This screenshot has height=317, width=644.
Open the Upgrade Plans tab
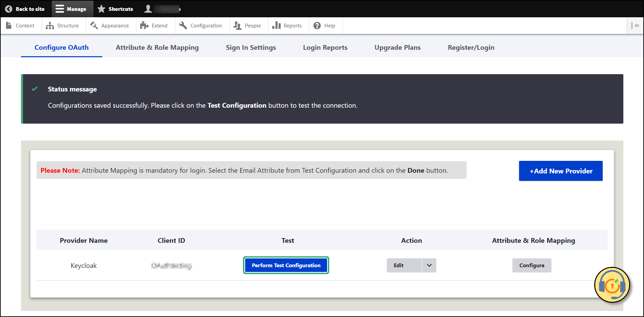(397, 47)
